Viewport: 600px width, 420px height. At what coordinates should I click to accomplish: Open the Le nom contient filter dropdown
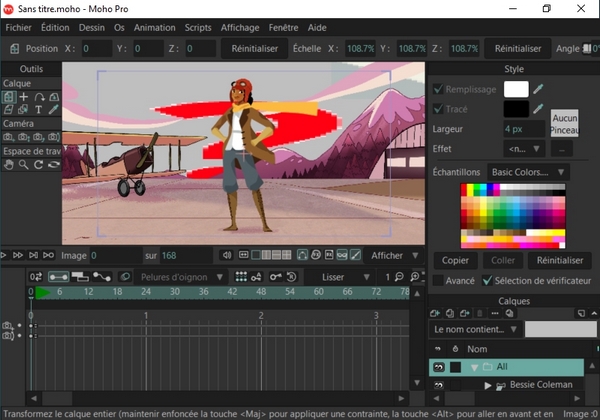click(475, 329)
